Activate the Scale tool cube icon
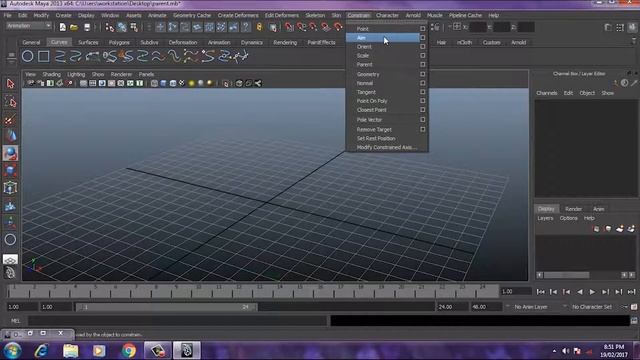 (10, 171)
